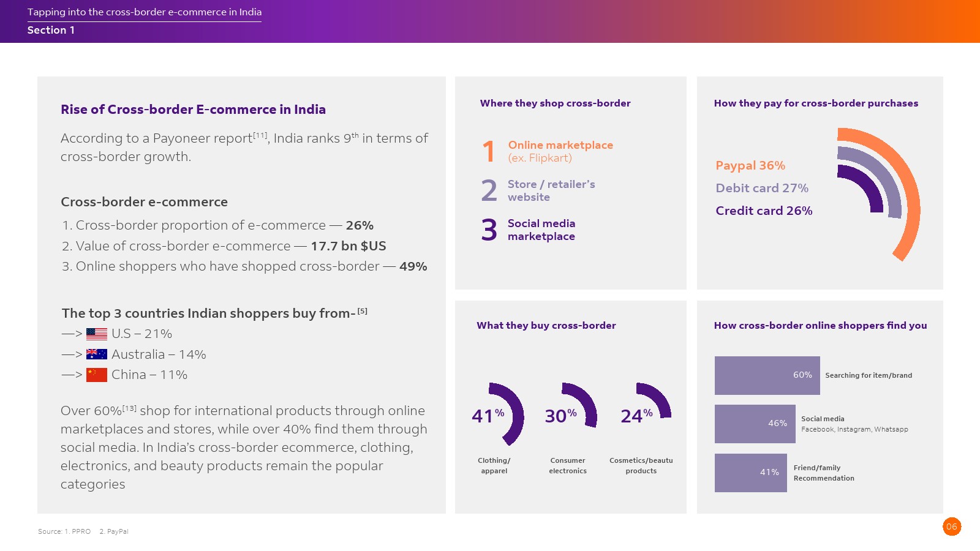This screenshot has width=980, height=551.
Task: Select the 'Credit card 26%' legend label
Action: click(x=764, y=211)
